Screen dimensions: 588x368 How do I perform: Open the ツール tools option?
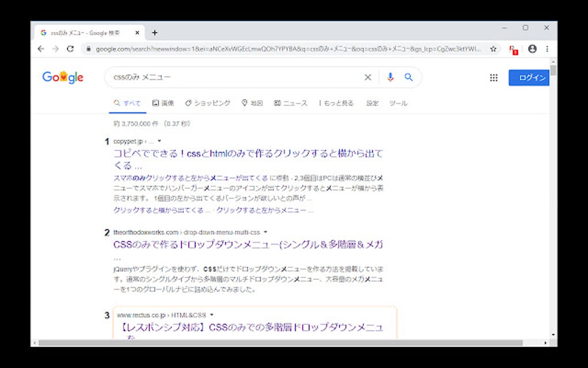(398, 103)
